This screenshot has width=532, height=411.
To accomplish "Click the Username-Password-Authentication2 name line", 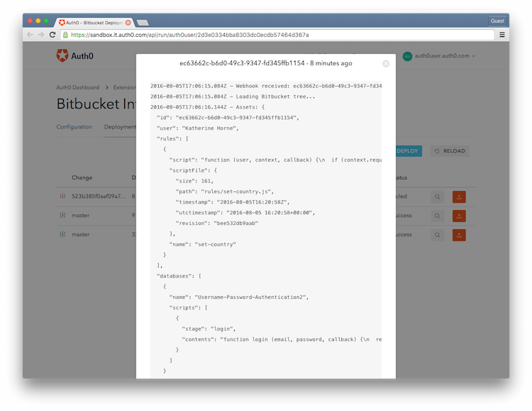I will coord(239,297).
